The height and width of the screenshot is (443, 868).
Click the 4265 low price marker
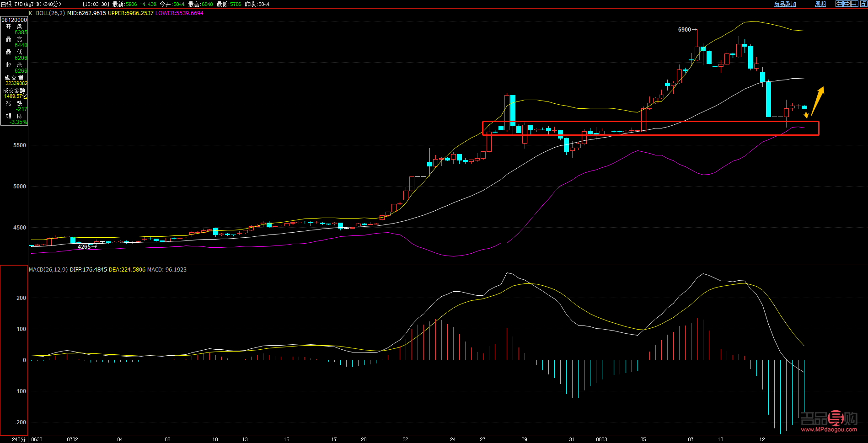(84, 247)
